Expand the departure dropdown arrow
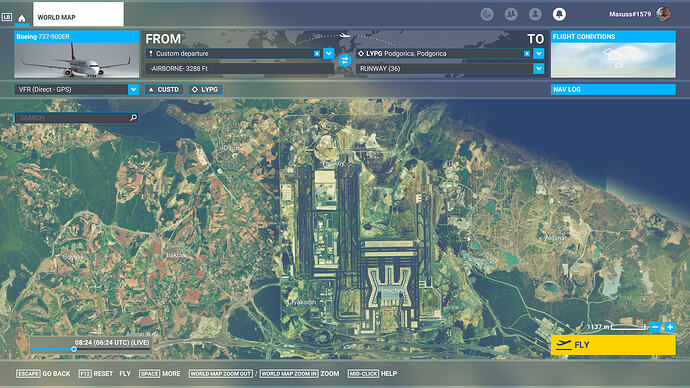The image size is (690, 388). pos(329,53)
